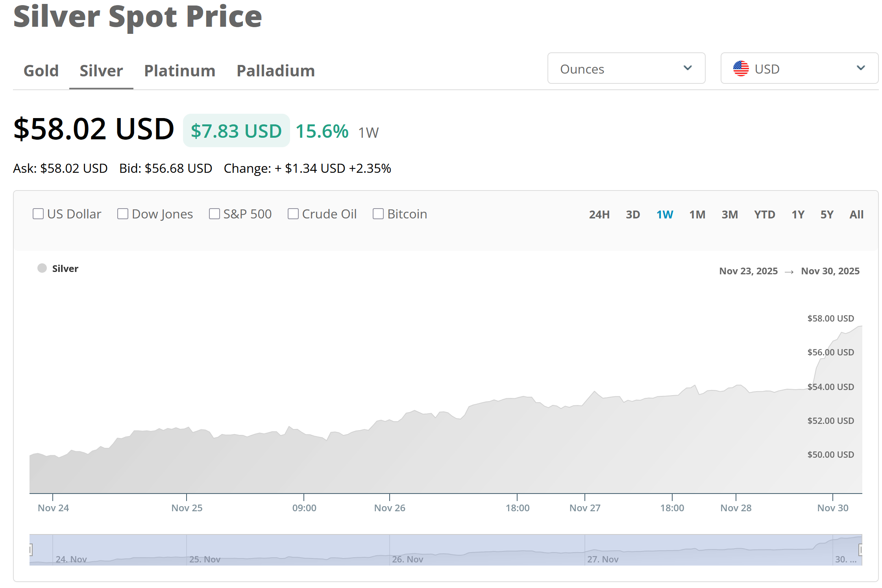Toggle the Bitcoin comparison checkbox
The height and width of the screenshot is (588, 882).
(378, 214)
